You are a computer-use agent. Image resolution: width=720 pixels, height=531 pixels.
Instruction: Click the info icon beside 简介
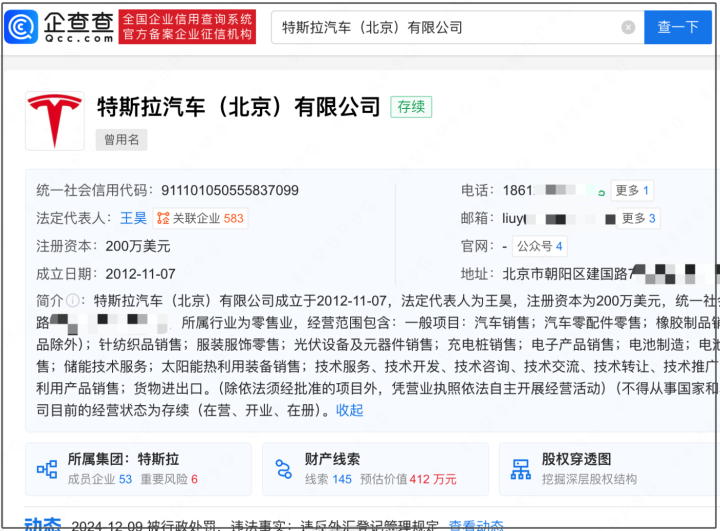pyautogui.click(x=73, y=301)
